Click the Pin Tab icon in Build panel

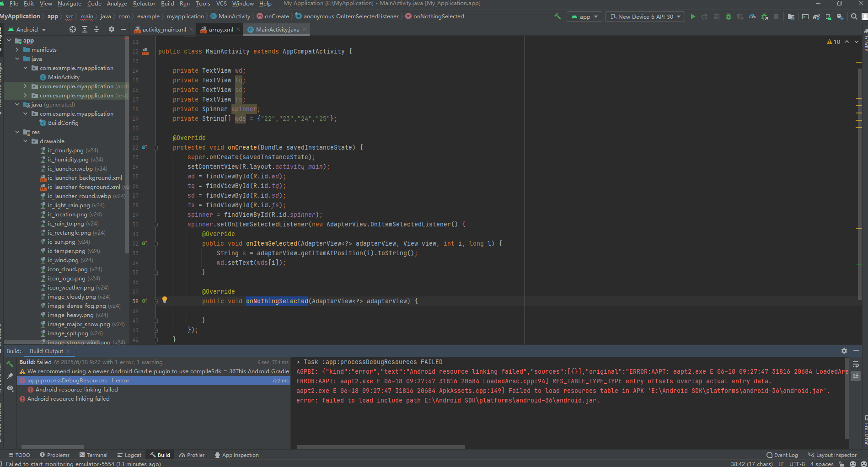click(x=10, y=376)
